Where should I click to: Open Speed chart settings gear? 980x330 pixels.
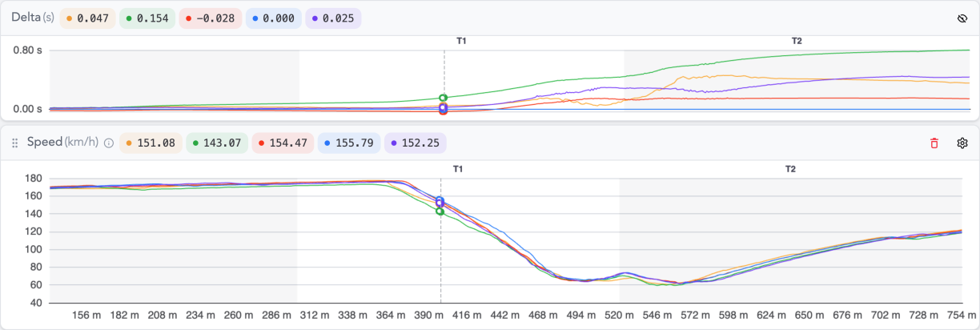point(963,143)
